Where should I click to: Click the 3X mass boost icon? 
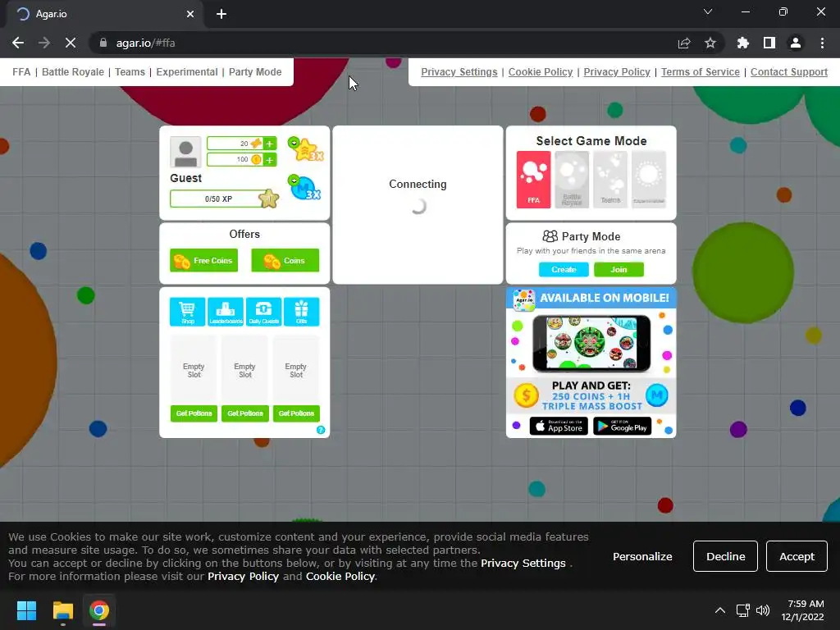pyautogui.click(x=305, y=188)
